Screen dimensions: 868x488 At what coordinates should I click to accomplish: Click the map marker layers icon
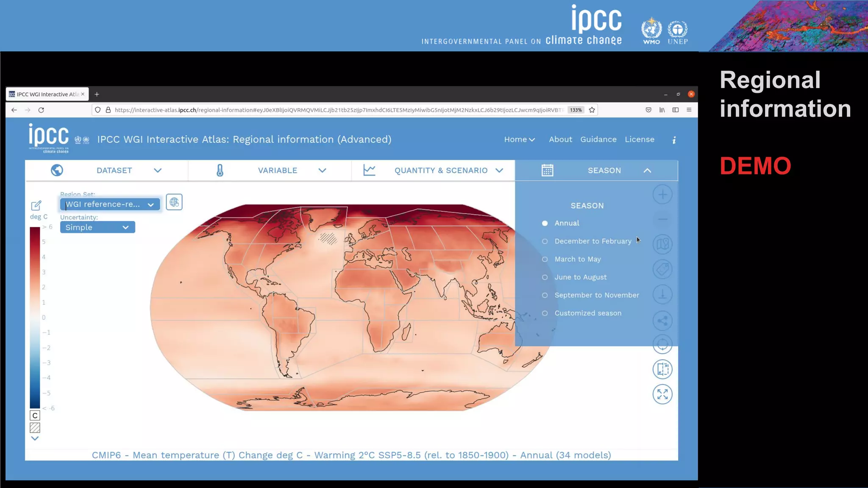pyautogui.click(x=662, y=244)
